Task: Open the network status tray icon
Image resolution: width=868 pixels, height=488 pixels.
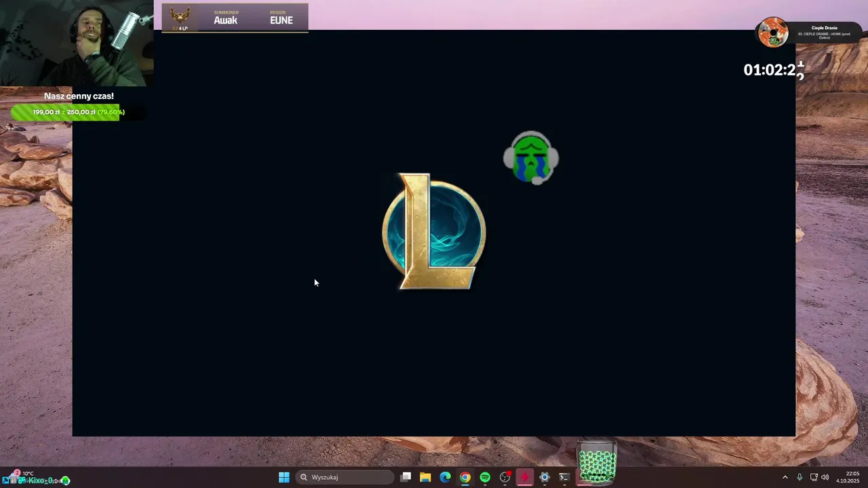Action: [x=814, y=477]
